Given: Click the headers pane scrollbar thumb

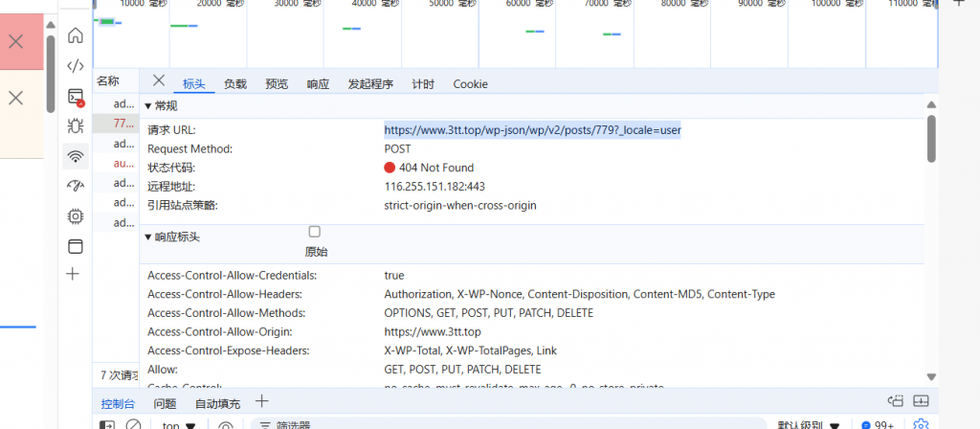Looking at the screenshot, I should pyautogui.click(x=931, y=138).
